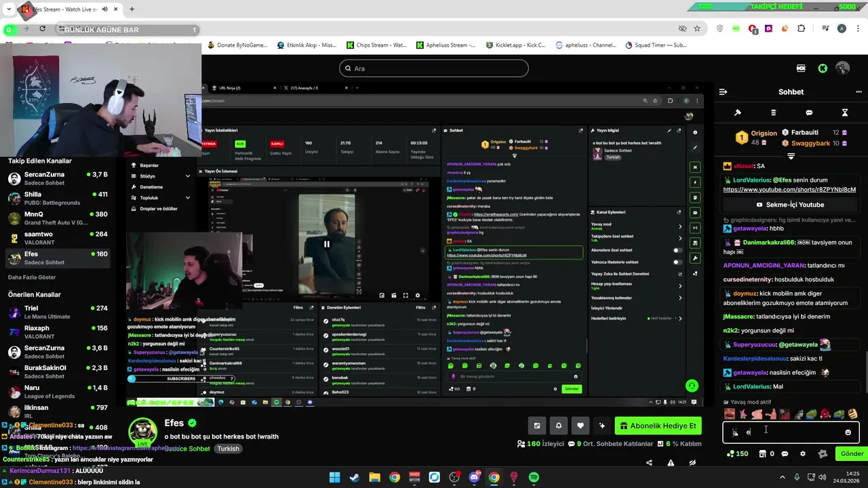
Task: Click the speech bubble icon in chat toolbar
Action: click(809, 113)
